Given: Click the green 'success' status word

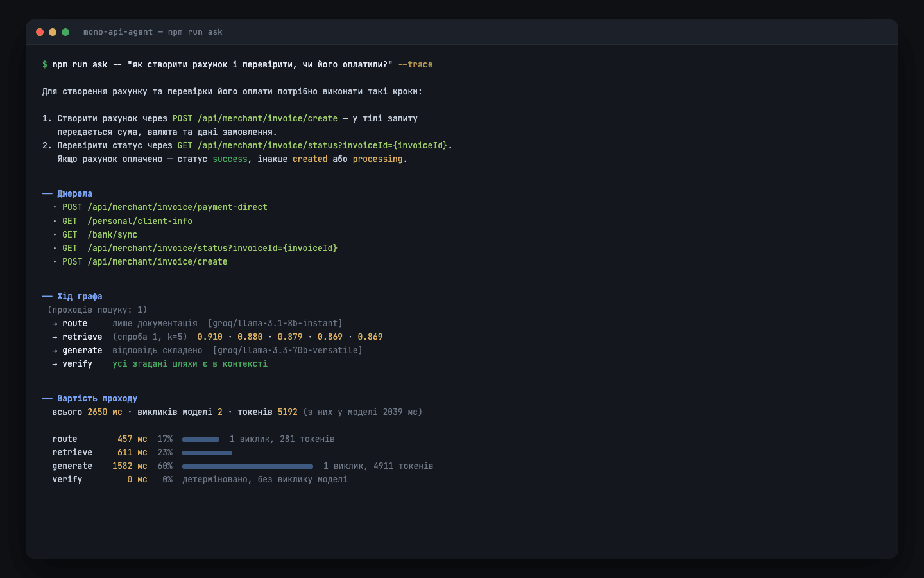Looking at the screenshot, I should pyautogui.click(x=230, y=159).
